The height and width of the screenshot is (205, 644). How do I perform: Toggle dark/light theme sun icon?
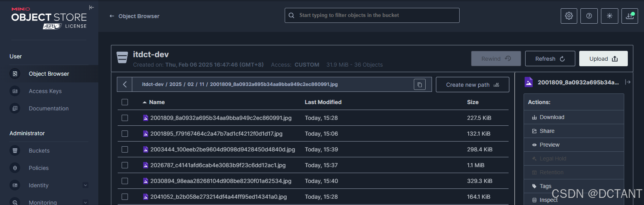point(610,16)
